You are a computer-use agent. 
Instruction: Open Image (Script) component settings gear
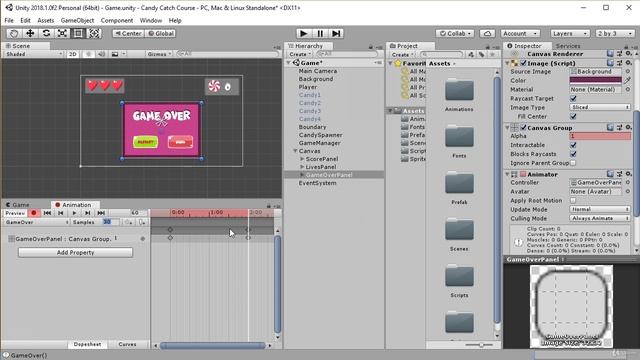(629, 63)
